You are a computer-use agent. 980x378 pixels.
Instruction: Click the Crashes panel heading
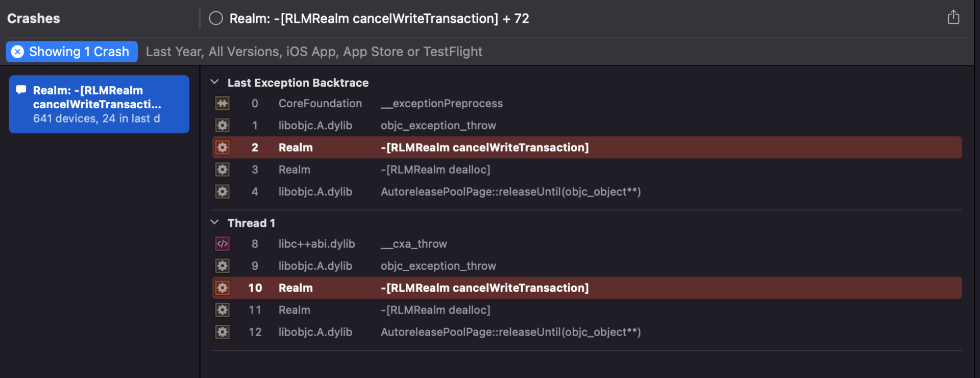pos(34,18)
